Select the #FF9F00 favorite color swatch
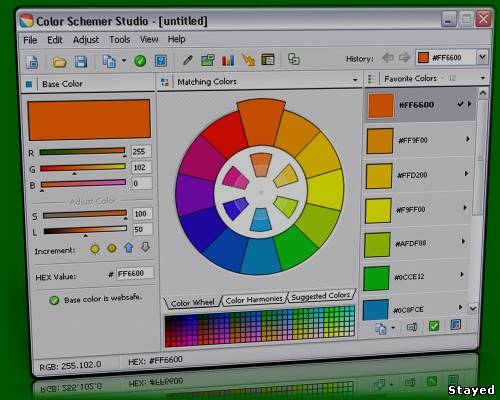This screenshot has height=400, width=500. [x=380, y=141]
